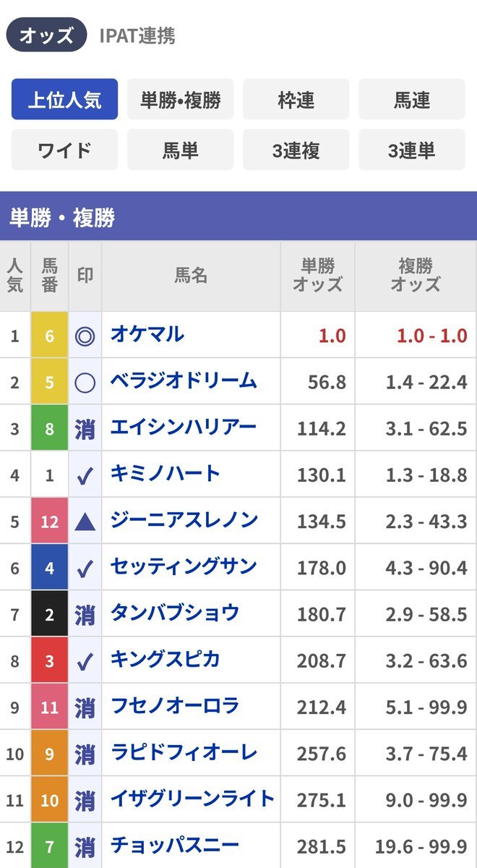Click the check mark for セッティングサン

point(85,568)
